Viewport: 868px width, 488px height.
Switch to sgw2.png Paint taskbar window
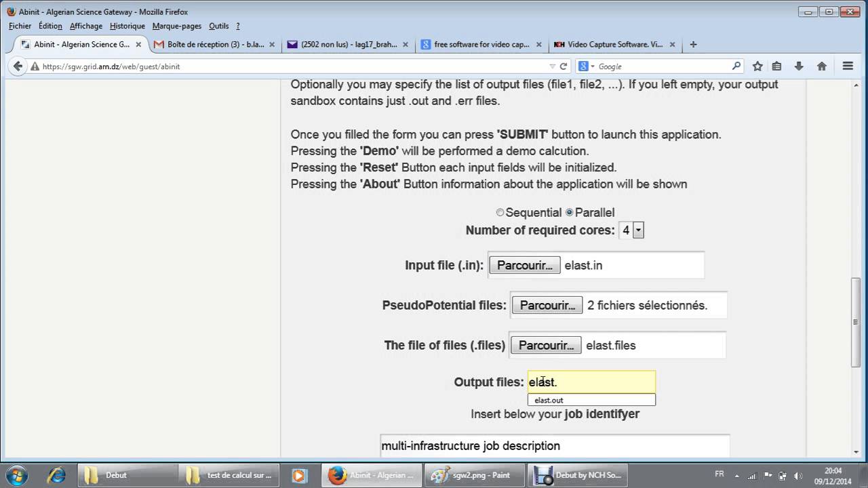(x=474, y=475)
